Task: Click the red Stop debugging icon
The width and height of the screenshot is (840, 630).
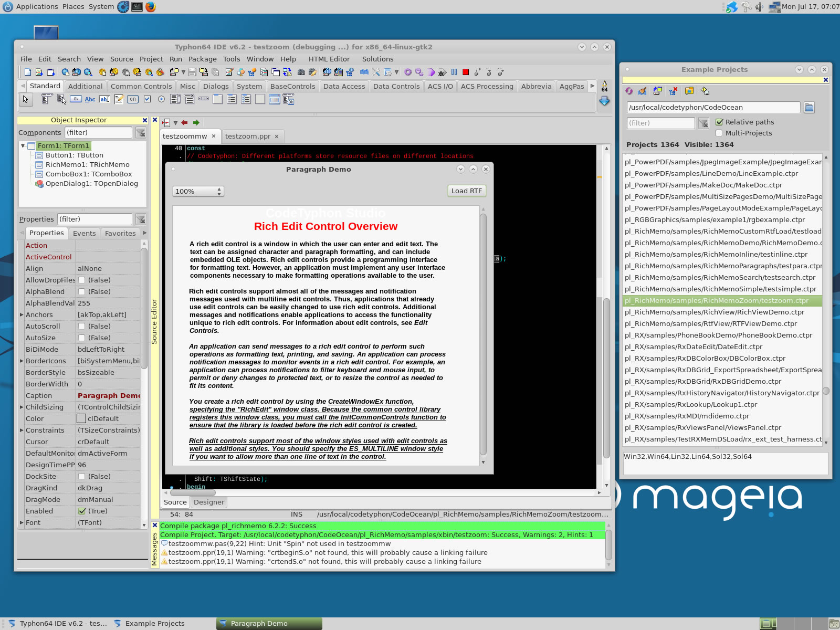Action: pyautogui.click(x=466, y=72)
